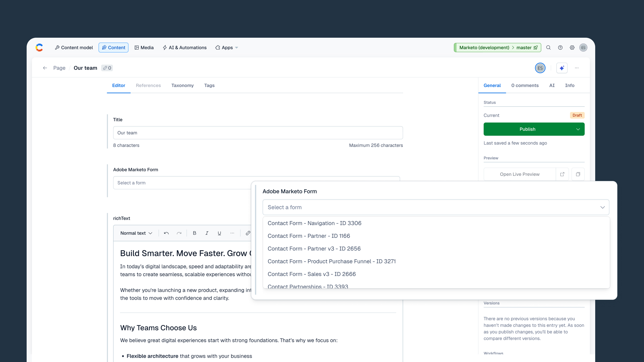This screenshot has height=362, width=644.
Task: Click the back arrow next to Page
Action: (x=45, y=68)
